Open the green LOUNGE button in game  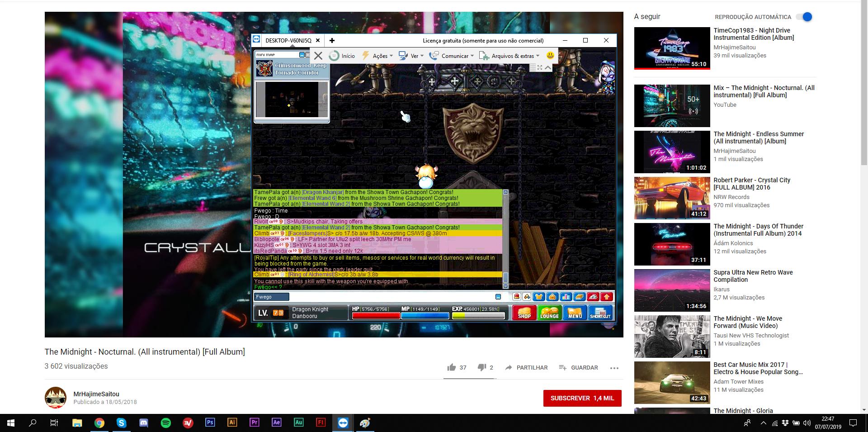coord(549,313)
